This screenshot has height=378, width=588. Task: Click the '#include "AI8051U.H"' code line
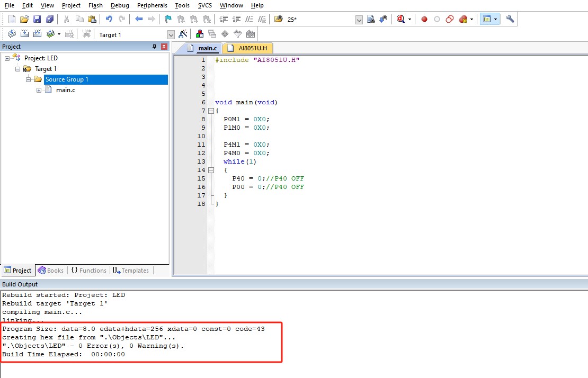pos(257,60)
